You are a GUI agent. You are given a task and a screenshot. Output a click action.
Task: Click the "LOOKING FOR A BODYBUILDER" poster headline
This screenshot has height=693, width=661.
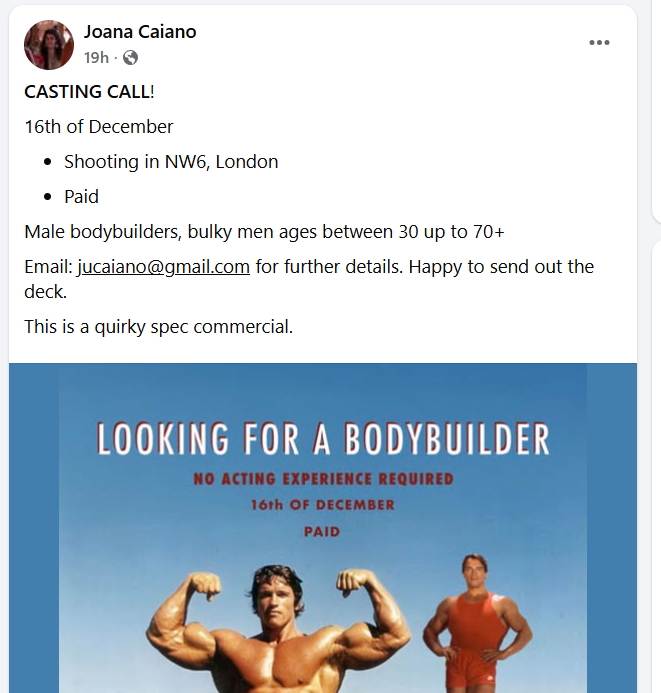323,441
